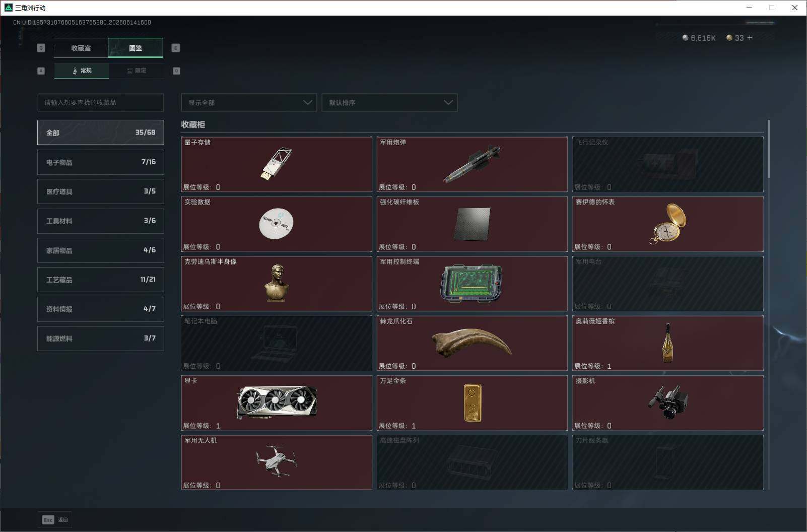Click the locked 军用电台 card
The height and width of the screenshot is (532, 807).
pos(668,284)
